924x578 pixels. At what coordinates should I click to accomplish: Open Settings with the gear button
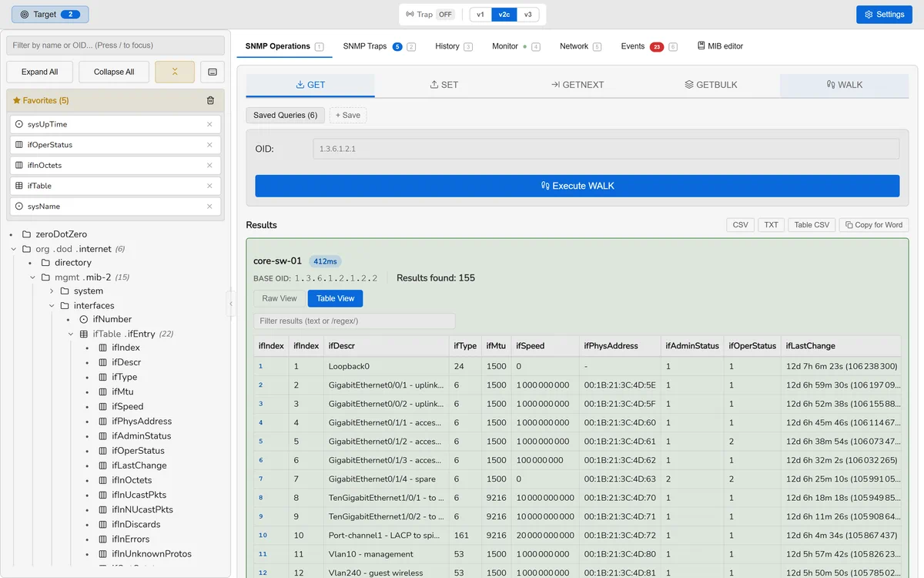click(x=884, y=14)
